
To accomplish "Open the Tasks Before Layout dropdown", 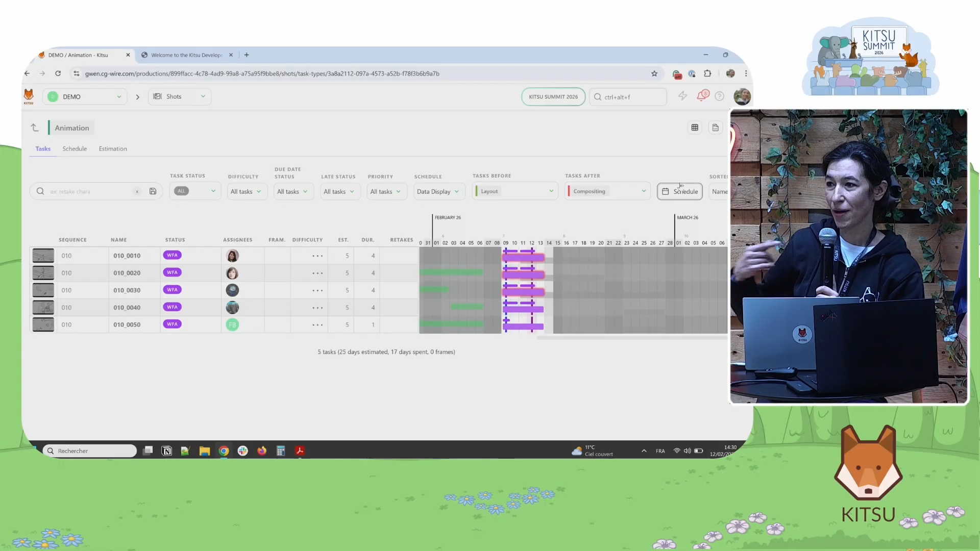I will click(514, 191).
